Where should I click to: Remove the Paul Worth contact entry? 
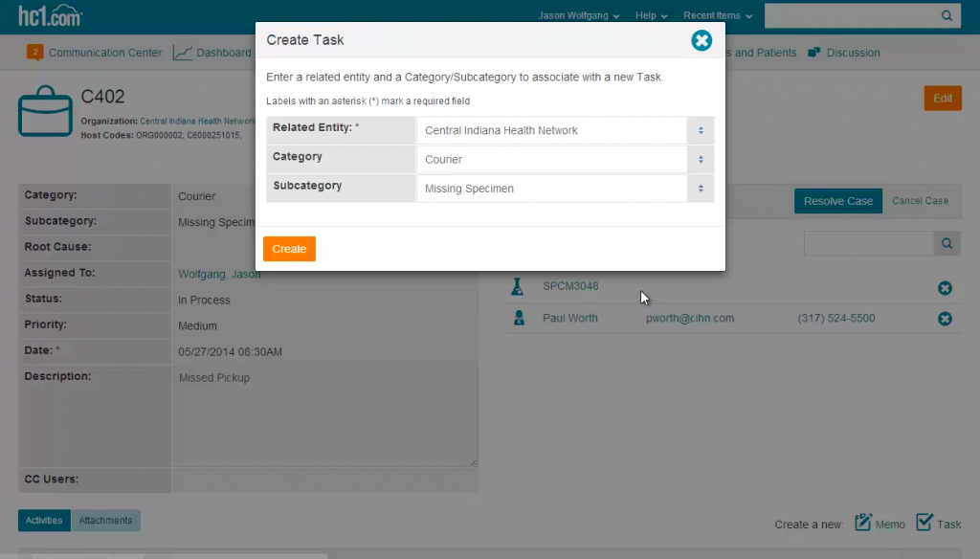coord(945,319)
